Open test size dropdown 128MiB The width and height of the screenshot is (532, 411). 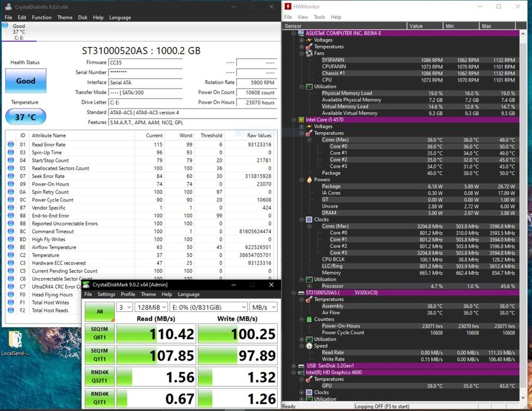(151, 307)
